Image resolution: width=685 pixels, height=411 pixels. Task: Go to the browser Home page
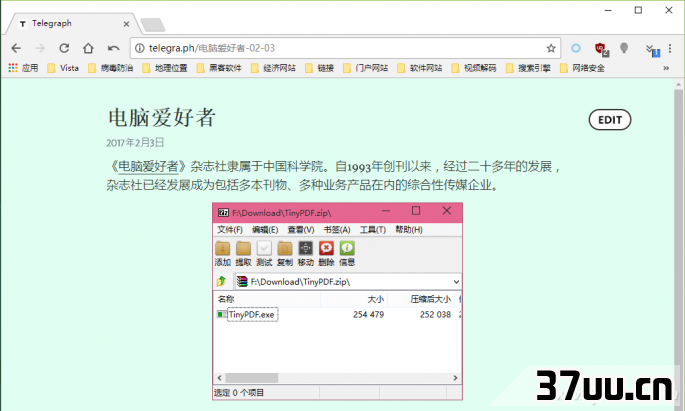click(89, 48)
